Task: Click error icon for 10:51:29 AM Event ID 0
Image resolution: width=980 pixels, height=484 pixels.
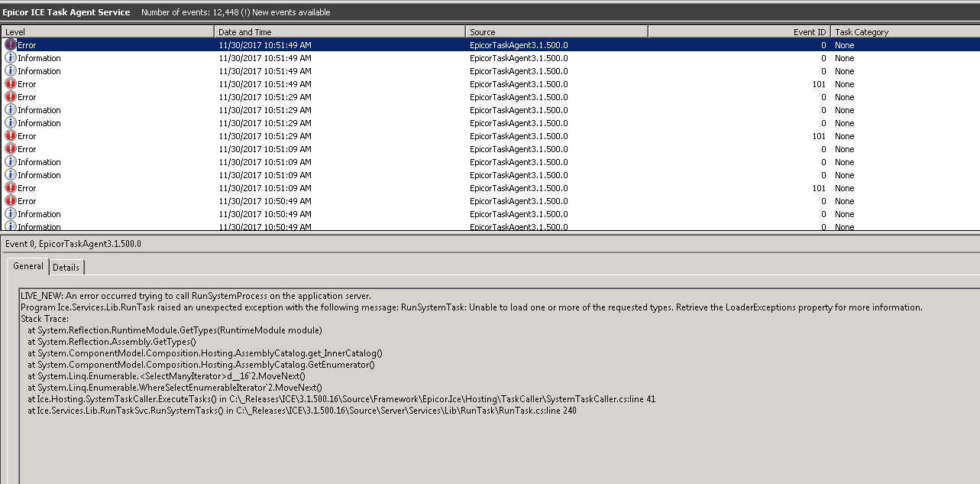Action: [11, 97]
